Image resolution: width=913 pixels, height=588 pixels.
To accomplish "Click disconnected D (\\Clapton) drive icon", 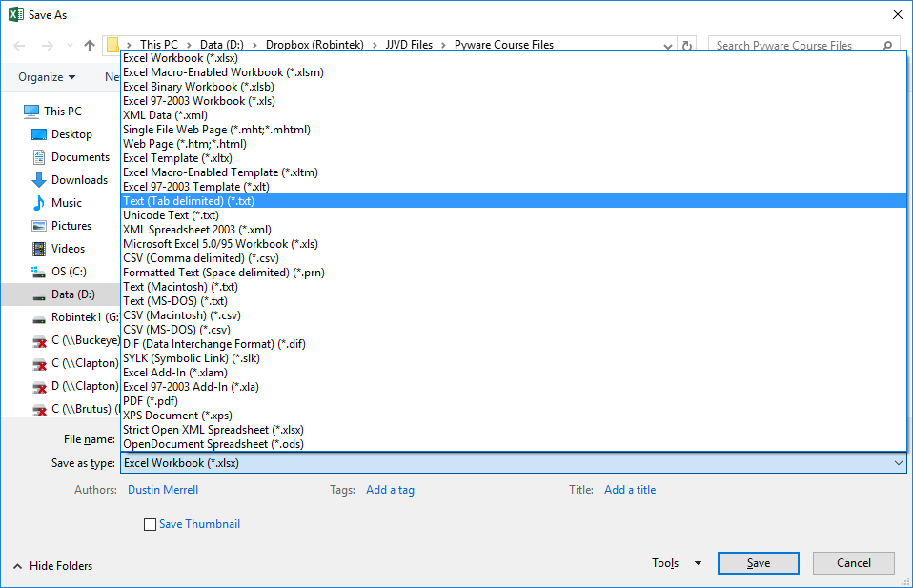I will (39, 387).
